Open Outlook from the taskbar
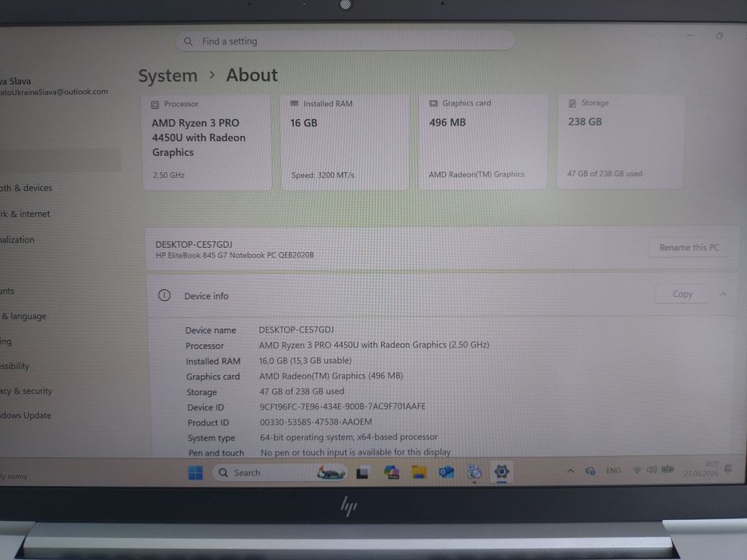This screenshot has height=560, width=747. point(447,472)
